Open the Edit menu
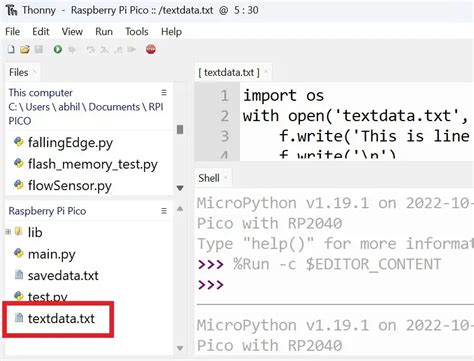 click(x=41, y=32)
